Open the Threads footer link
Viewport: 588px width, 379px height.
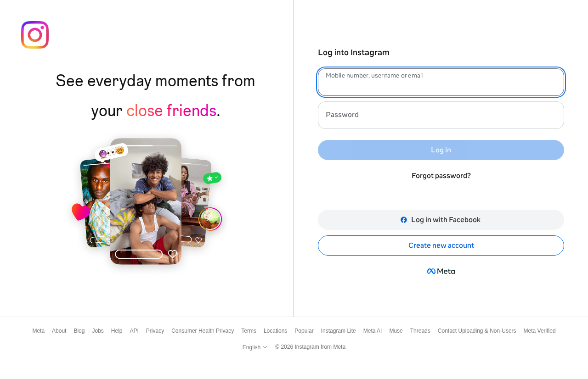point(420,331)
